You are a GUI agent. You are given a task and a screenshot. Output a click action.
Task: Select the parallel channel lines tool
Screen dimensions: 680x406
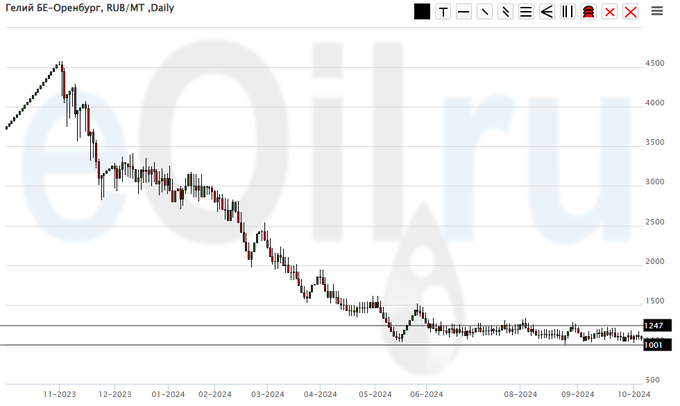pyautogui.click(x=505, y=12)
